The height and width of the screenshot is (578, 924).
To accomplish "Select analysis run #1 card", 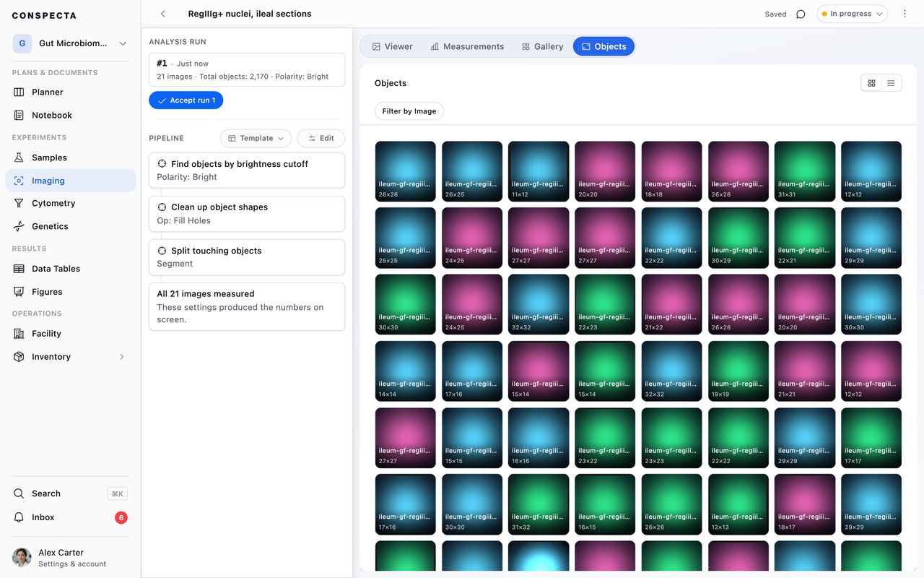I will point(247,69).
